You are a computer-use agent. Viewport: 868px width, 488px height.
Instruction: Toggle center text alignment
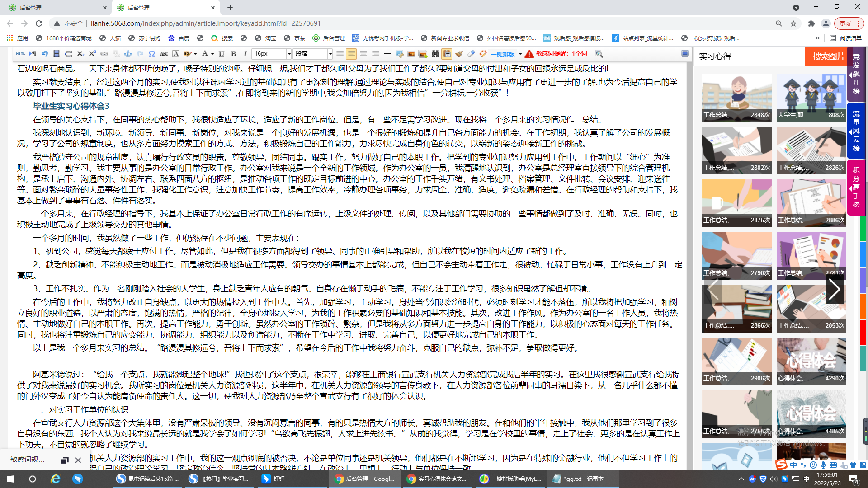coord(364,54)
